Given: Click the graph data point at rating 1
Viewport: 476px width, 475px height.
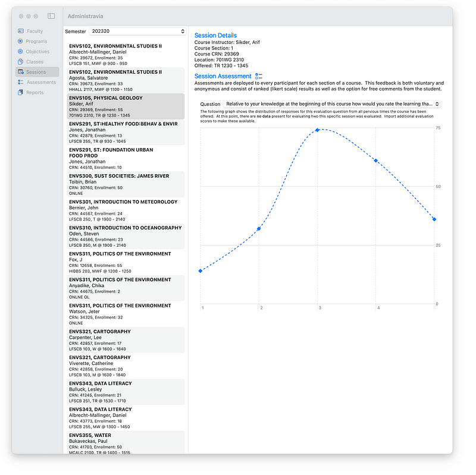Looking at the screenshot, I should pyautogui.click(x=201, y=271).
